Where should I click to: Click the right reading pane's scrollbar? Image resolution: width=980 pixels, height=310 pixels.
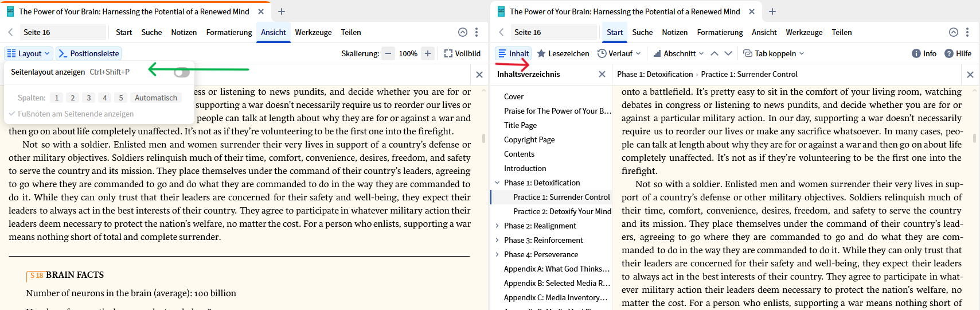[x=975, y=138]
